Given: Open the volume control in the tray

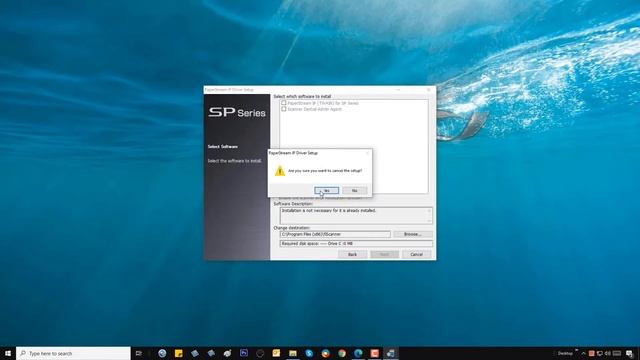Looking at the screenshot, I should (x=608, y=353).
